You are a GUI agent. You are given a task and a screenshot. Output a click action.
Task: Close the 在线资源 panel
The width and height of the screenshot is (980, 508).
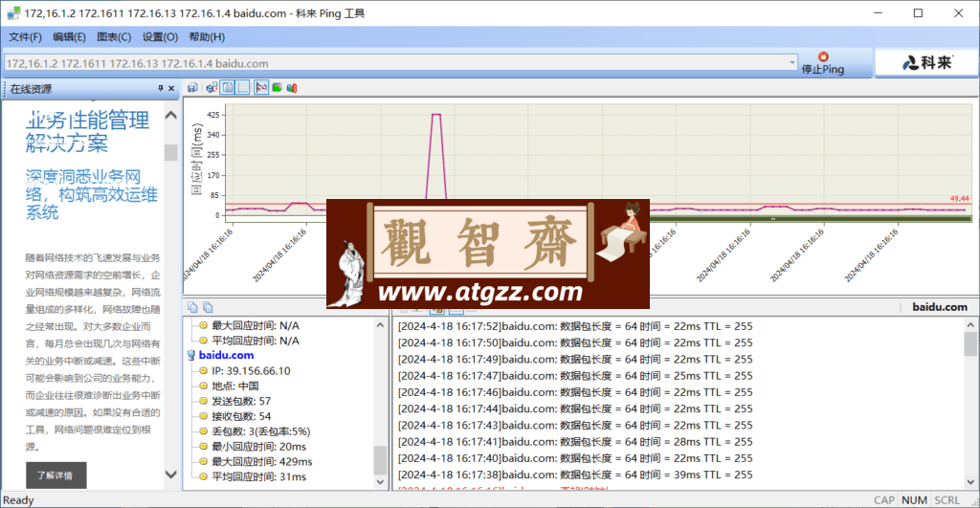[x=171, y=89]
